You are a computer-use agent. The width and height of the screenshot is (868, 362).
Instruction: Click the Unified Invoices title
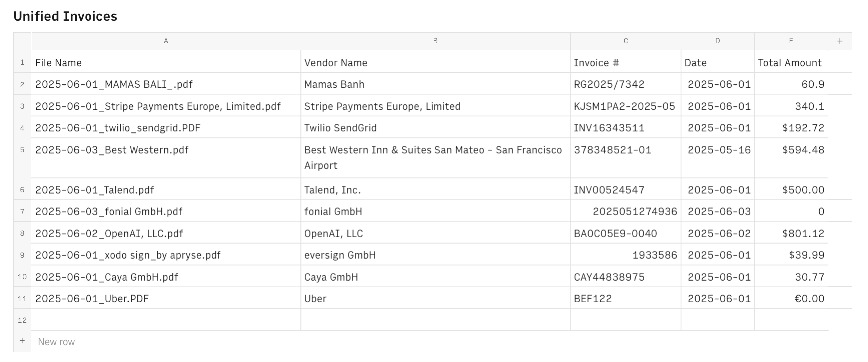[66, 16]
